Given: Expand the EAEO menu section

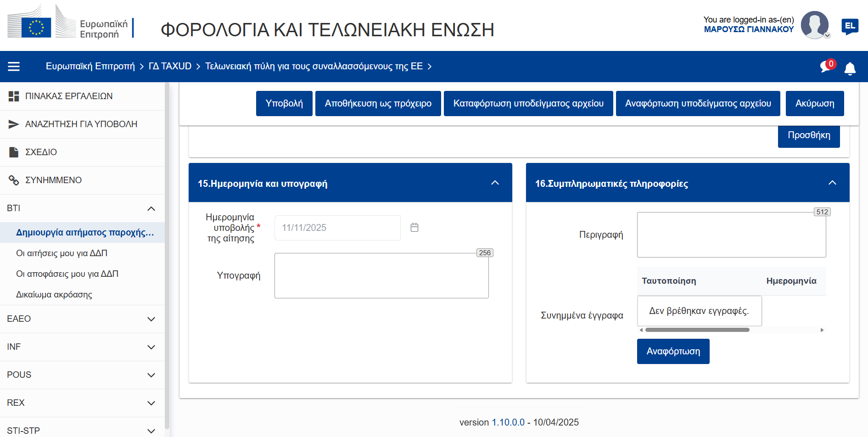Looking at the screenshot, I should 151,319.
